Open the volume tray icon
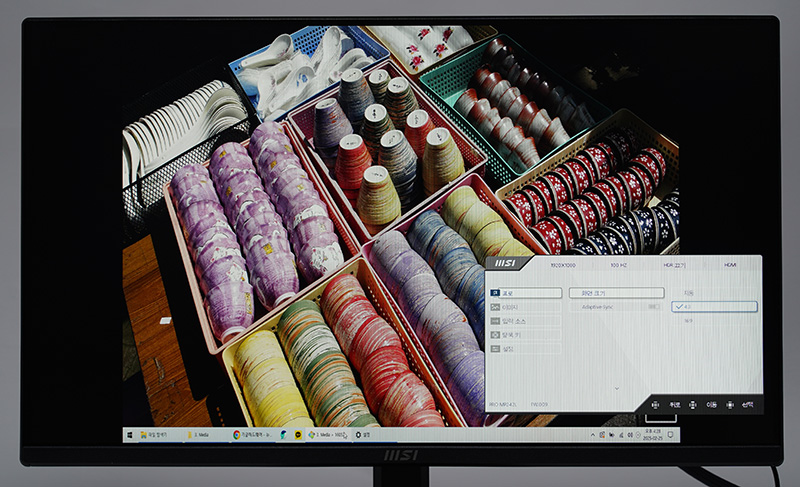The width and height of the screenshot is (800, 487). [x=630, y=434]
